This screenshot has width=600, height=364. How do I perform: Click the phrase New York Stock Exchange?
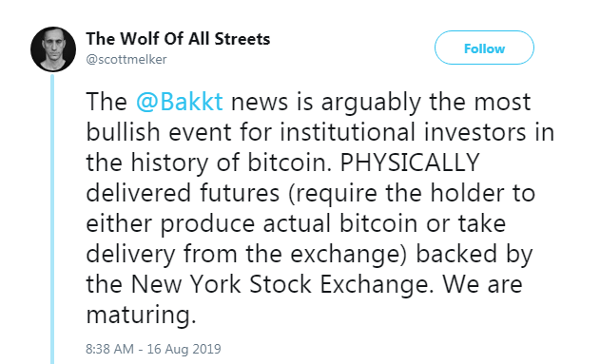coord(282,284)
